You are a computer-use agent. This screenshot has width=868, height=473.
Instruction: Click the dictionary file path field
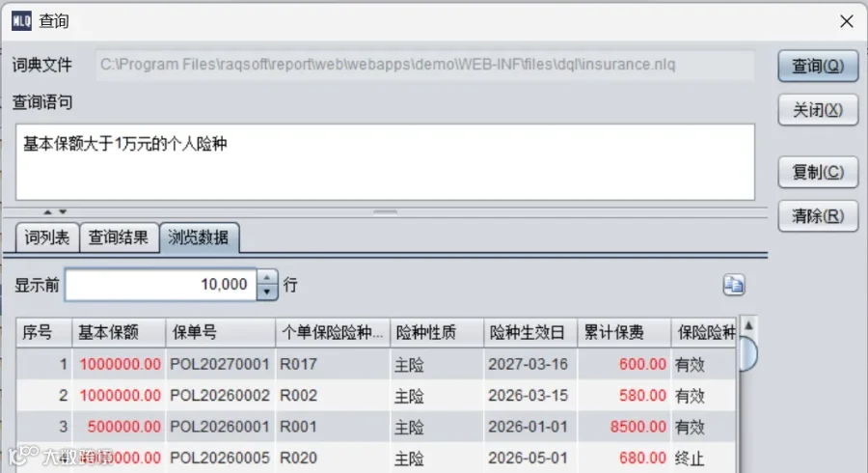pyautogui.click(x=425, y=65)
